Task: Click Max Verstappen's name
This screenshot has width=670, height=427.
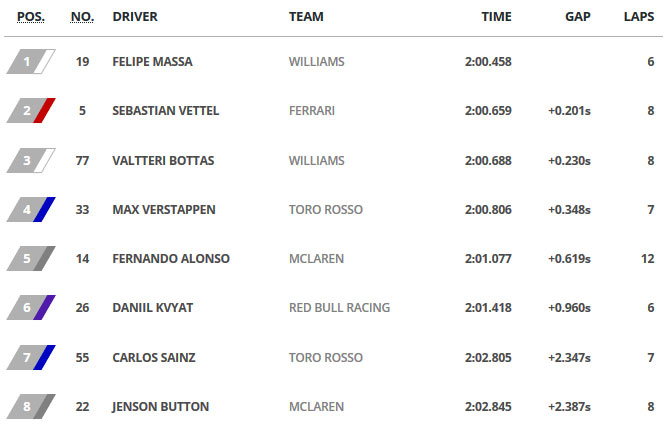Action: click(164, 209)
